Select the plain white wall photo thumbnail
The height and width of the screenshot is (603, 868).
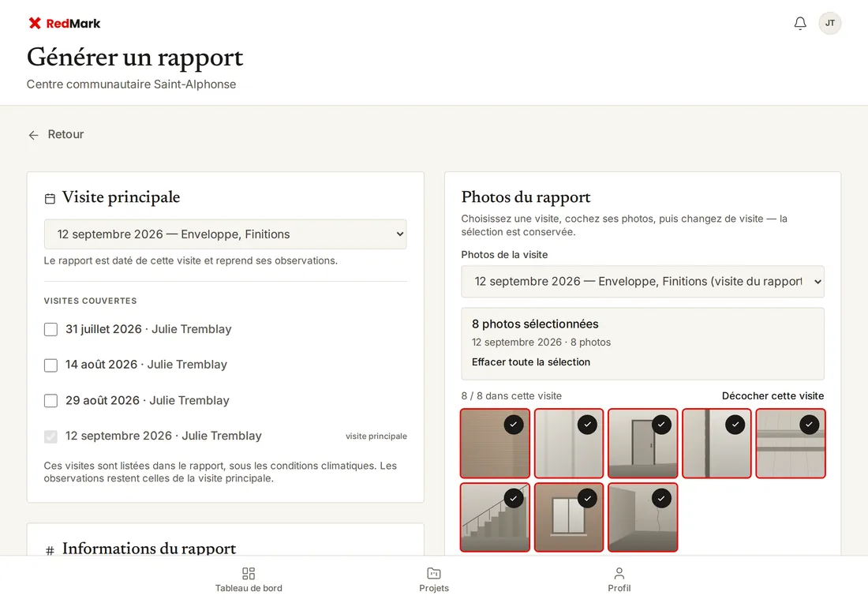pos(569,444)
